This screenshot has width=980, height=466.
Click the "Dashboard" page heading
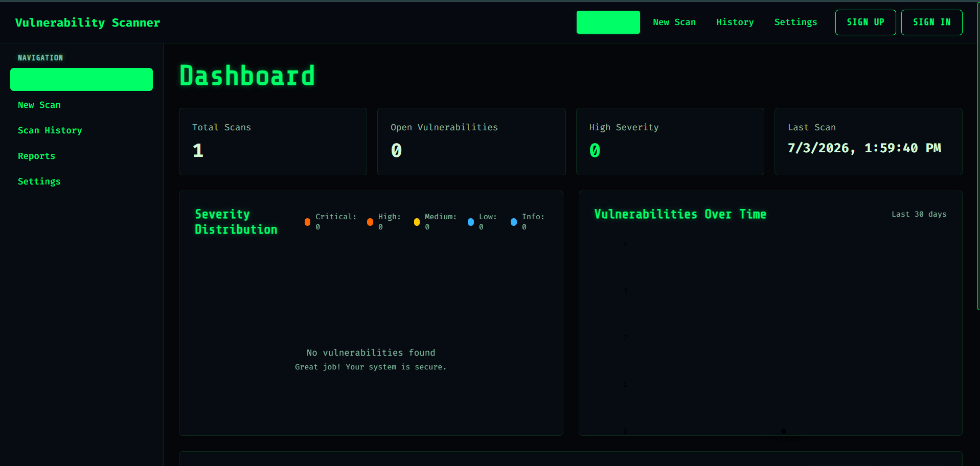coord(247,76)
